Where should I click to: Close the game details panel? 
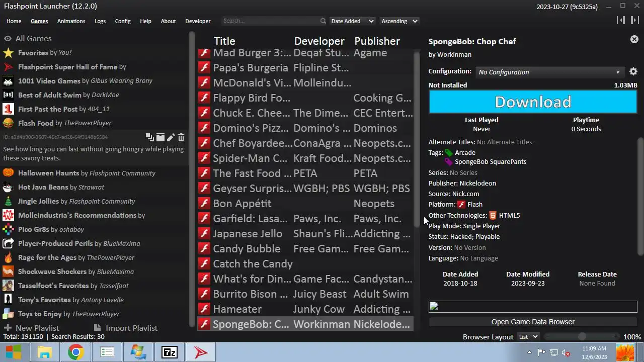tap(634, 39)
